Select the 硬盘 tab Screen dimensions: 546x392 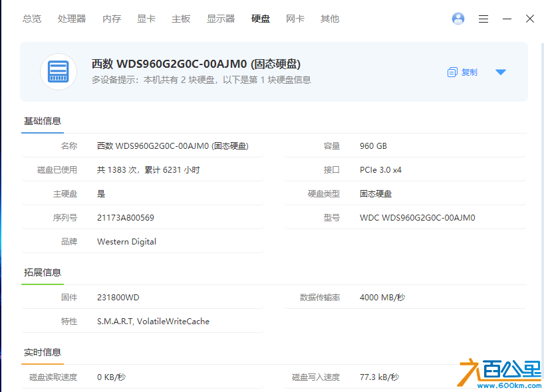coord(261,19)
